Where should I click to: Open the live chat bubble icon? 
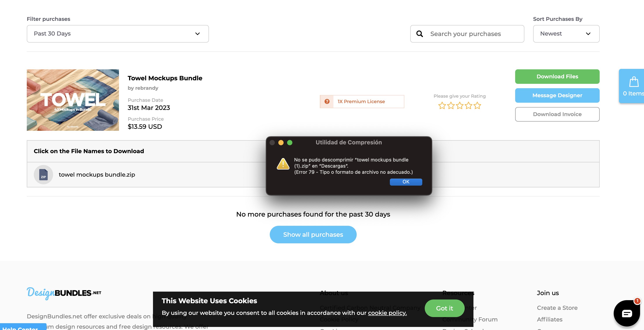pos(627,313)
